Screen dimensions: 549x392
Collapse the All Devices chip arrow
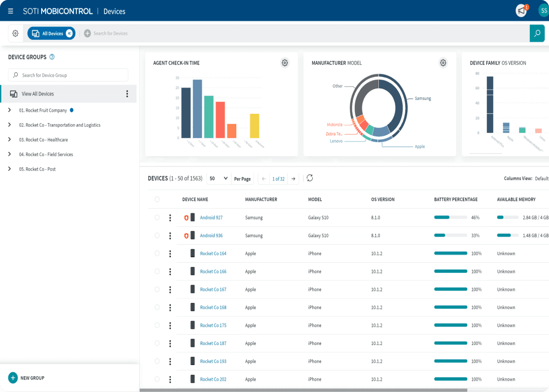pos(69,33)
